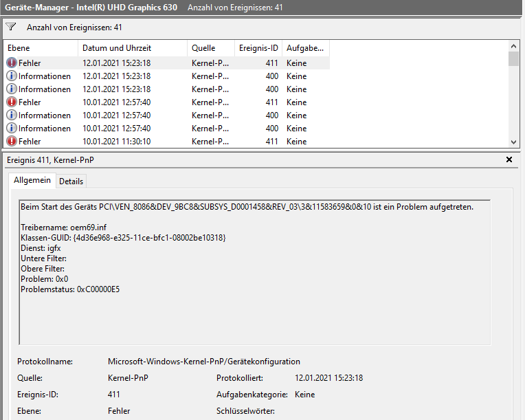Select the Fehler row dated 10.01.2021 11:30:10
Screen dimensions: 525x420
click(x=167, y=141)
